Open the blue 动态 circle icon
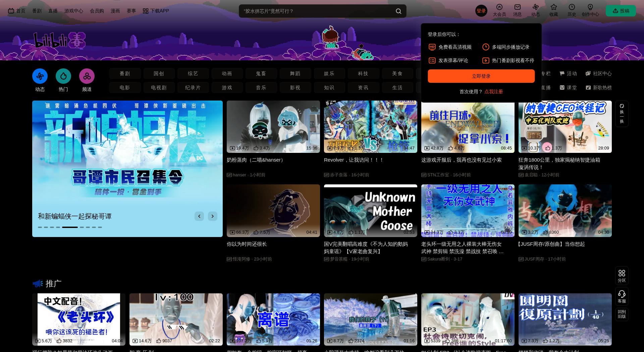This screenshot has height=352, width=644. click(40, 76)
